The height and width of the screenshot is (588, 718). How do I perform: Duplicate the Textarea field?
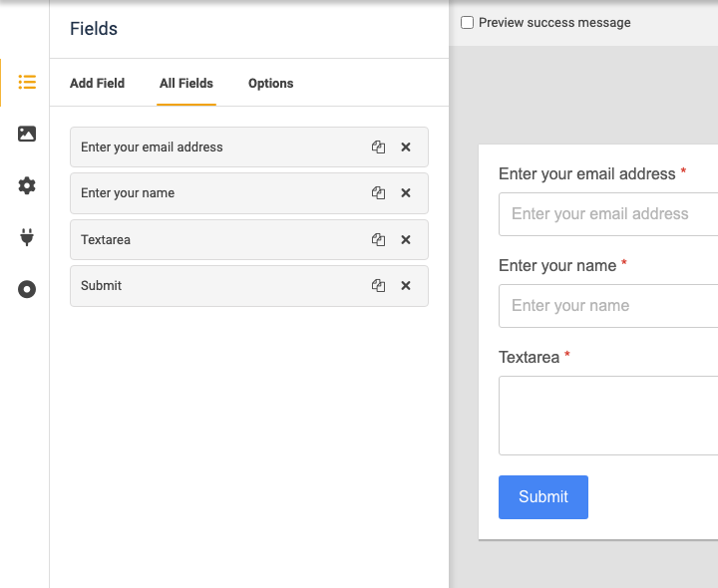378,239
